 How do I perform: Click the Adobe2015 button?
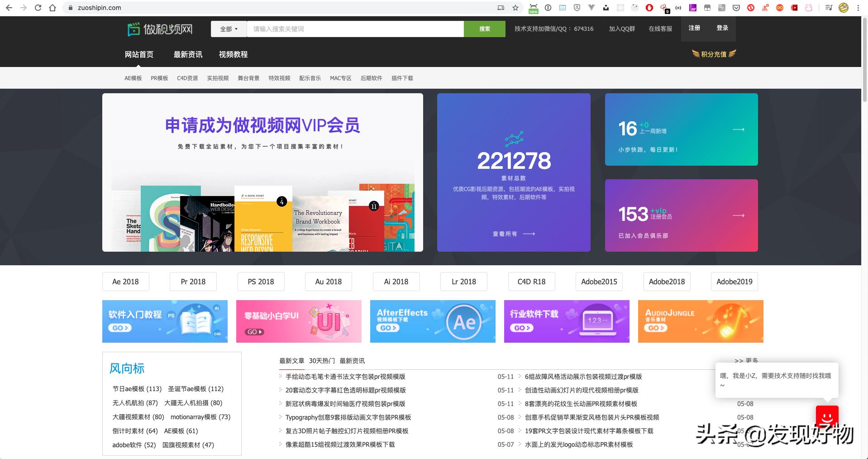599,282
